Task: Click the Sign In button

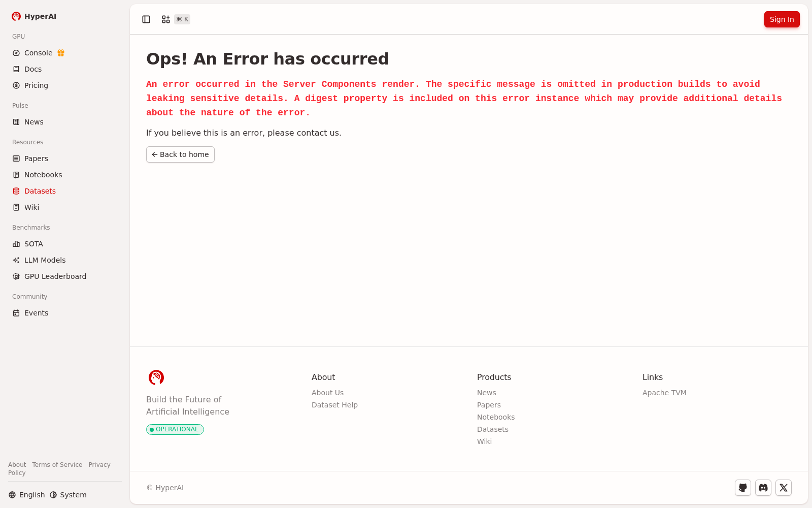Action: tap(782, 19)
